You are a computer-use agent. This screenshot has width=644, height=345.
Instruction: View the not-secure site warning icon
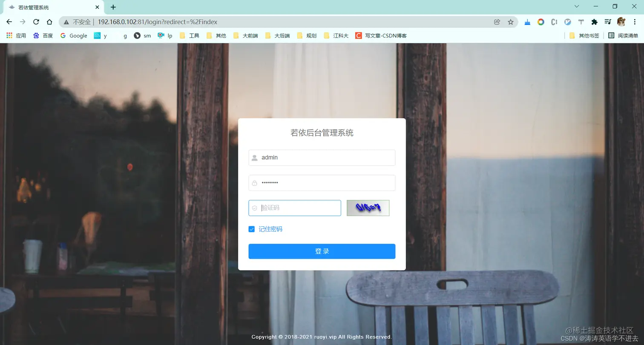[66, 22]
